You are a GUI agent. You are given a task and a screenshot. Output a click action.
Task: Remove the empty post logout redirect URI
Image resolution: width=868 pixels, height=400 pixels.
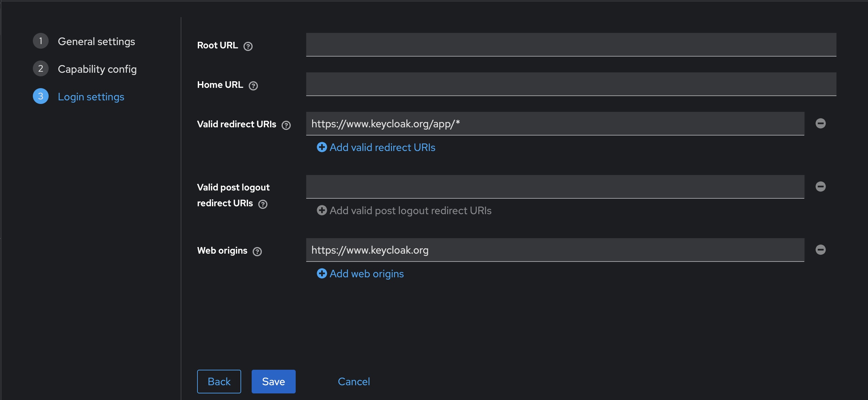tap(820, 186)
